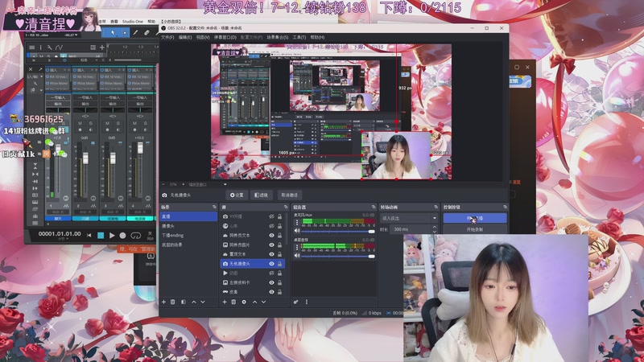
Task: Open scene filters icon in Scenes panel toolbar
Action: [184, 302]
